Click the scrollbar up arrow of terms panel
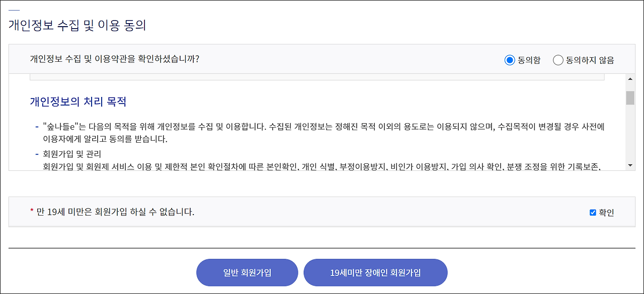 pos(629,78)
